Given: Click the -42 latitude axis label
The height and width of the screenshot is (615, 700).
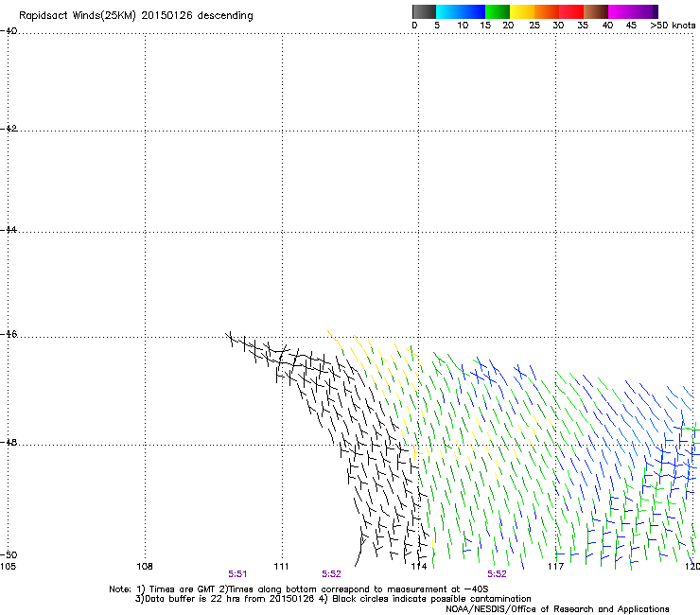Looking at the screenshot, I should pyautogui.click(x=9, y=128).
